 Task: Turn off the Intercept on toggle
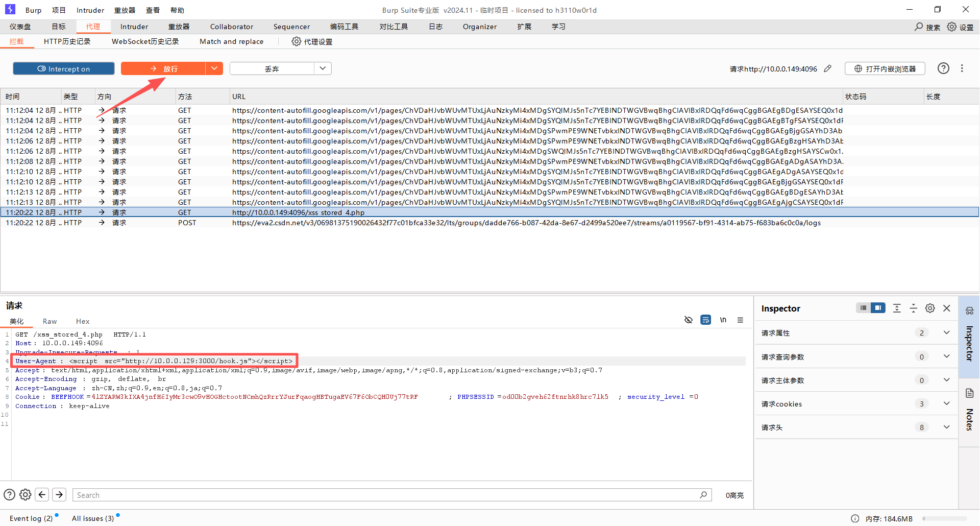point(64,69)
